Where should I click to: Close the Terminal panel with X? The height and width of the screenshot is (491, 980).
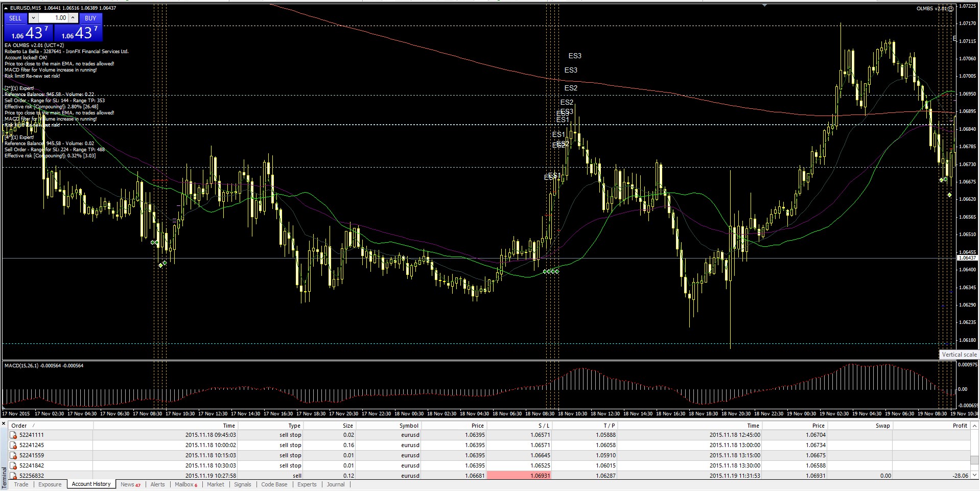[4, 424]
